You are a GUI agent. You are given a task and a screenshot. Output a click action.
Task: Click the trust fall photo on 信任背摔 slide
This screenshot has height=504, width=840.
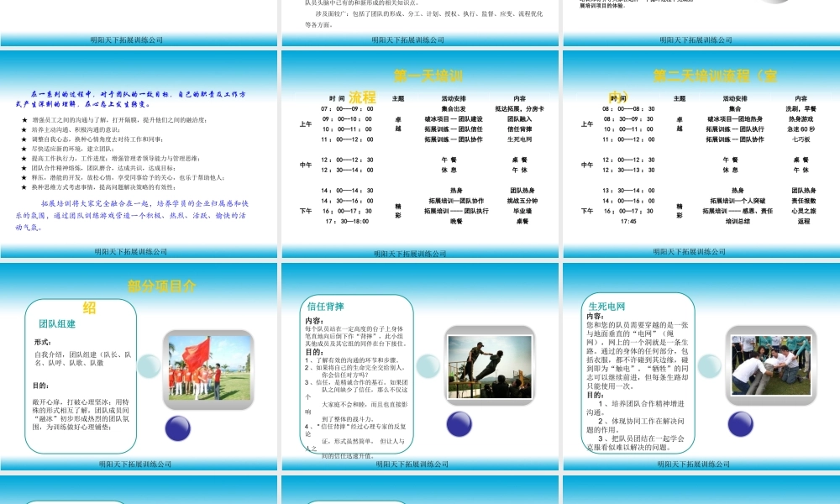[491, 367]
